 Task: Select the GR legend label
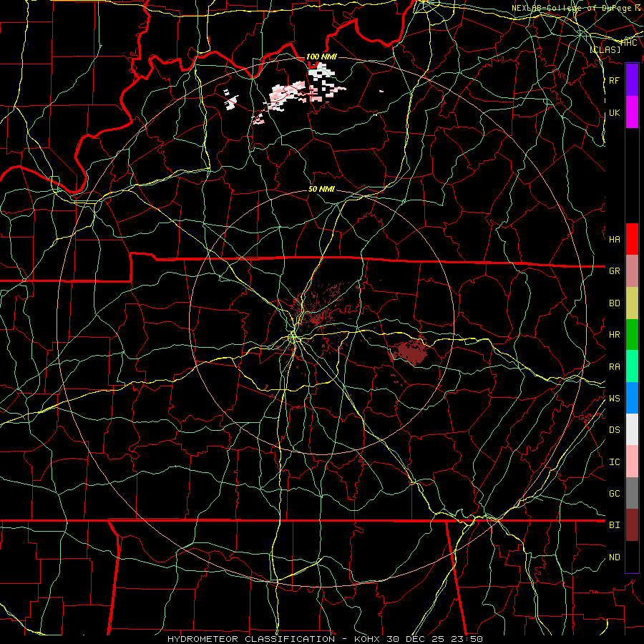click(614, 270)
